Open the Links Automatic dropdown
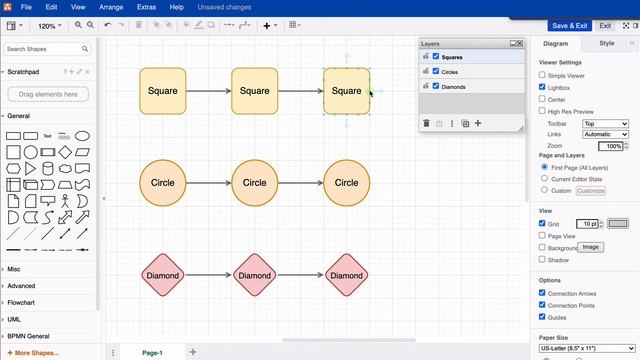This screenshot has height=360, width=640. (605, 134)
